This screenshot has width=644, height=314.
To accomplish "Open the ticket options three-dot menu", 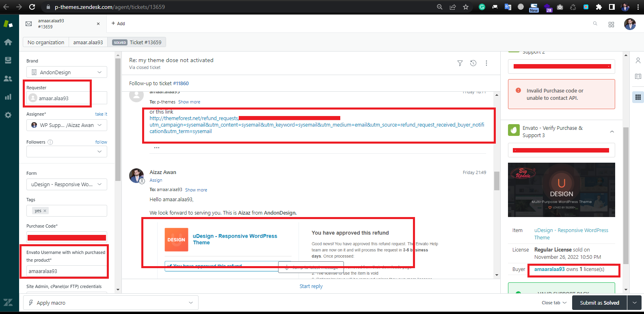I will click(486, 63).
